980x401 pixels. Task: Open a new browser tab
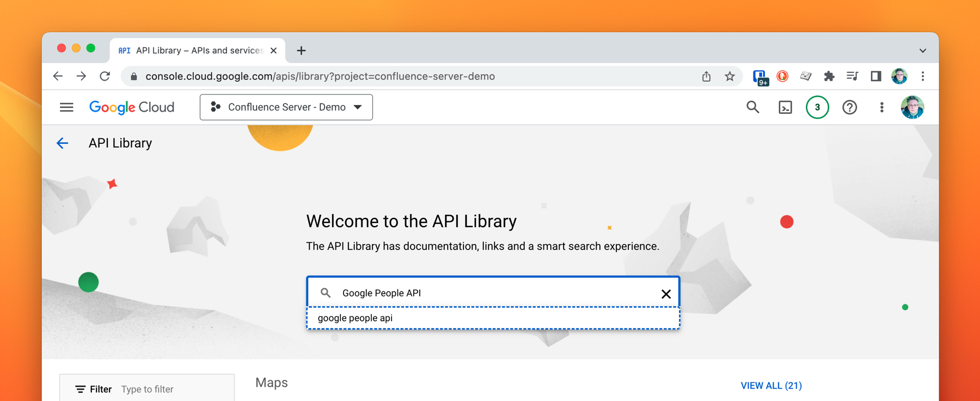(x=301, y=51)
